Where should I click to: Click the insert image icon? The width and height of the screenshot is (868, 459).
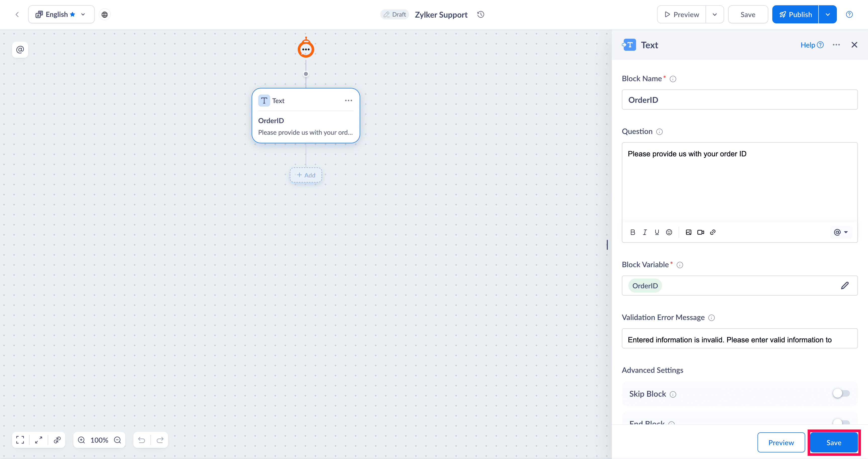tap(688, 232)
